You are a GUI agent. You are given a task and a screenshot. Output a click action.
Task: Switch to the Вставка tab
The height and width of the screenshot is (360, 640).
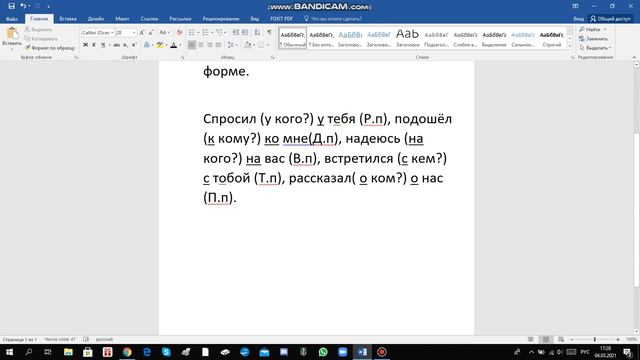pyautogui.click(x=68, y=19)
